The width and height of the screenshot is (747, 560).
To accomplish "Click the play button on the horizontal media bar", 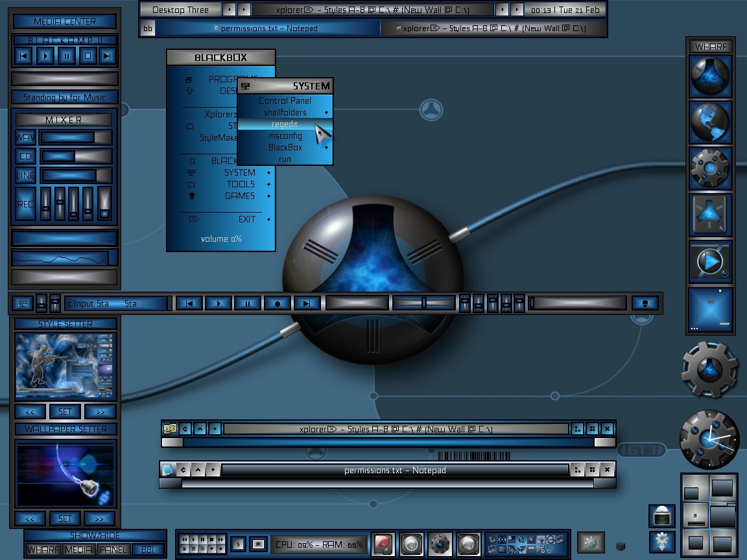I will 219,303.
